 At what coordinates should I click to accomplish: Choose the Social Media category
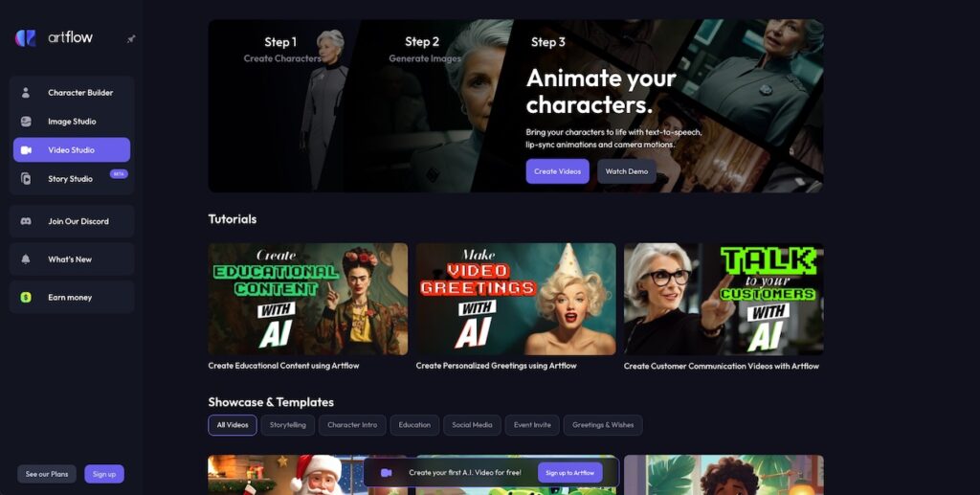(472, 425)
